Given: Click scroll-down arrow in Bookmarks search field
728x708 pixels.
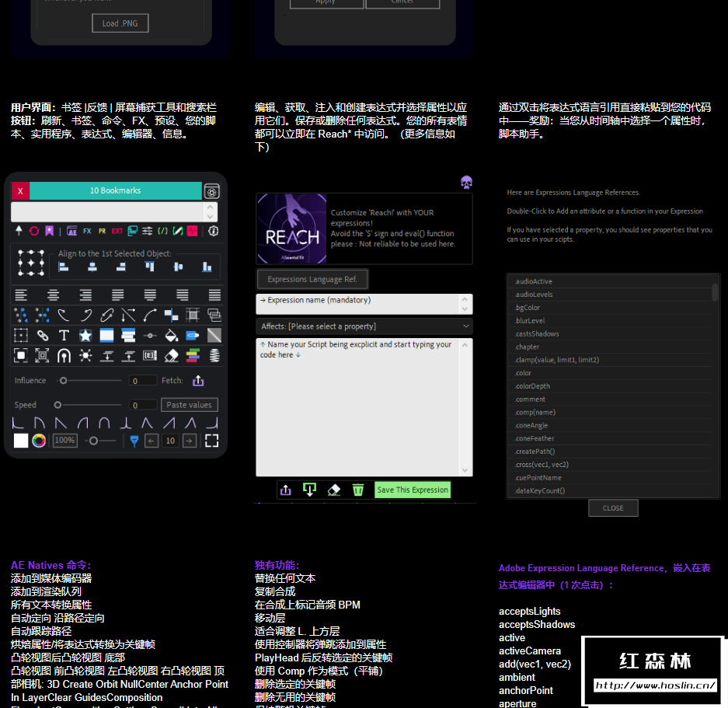Looking at the screenshot, I should click(211, 217).
